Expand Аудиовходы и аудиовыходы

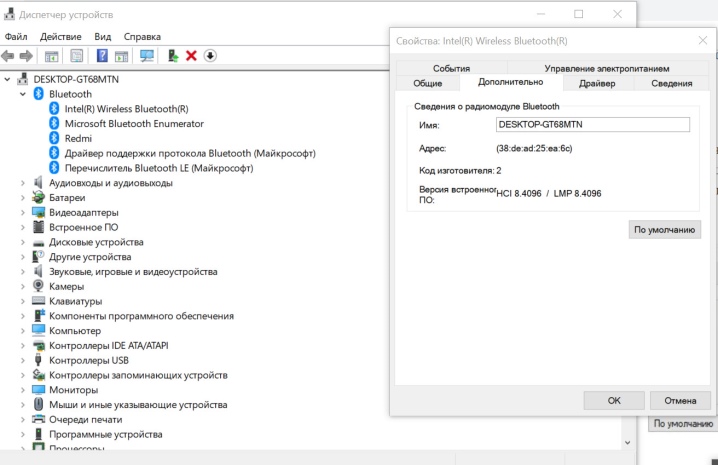click(22, 183)
